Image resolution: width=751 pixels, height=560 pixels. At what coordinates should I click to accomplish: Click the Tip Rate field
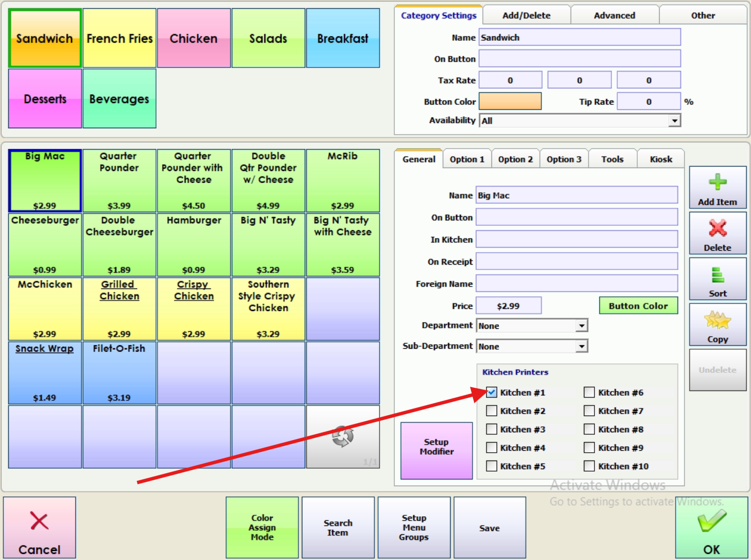pos(649,102)
